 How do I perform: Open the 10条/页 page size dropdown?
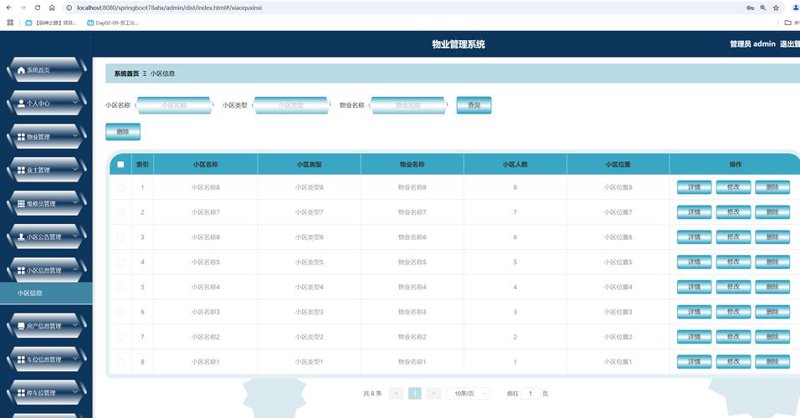pyautogui.click(x=468, y=394)
